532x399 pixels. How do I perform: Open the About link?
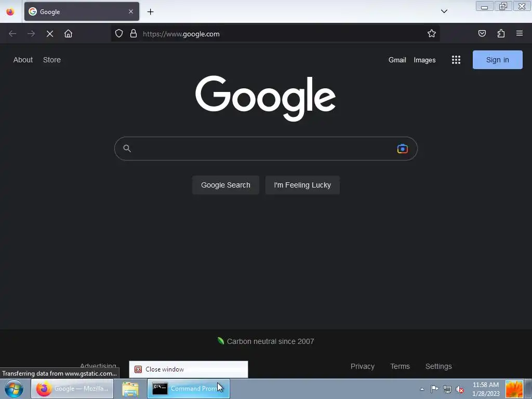pos(23,60)
